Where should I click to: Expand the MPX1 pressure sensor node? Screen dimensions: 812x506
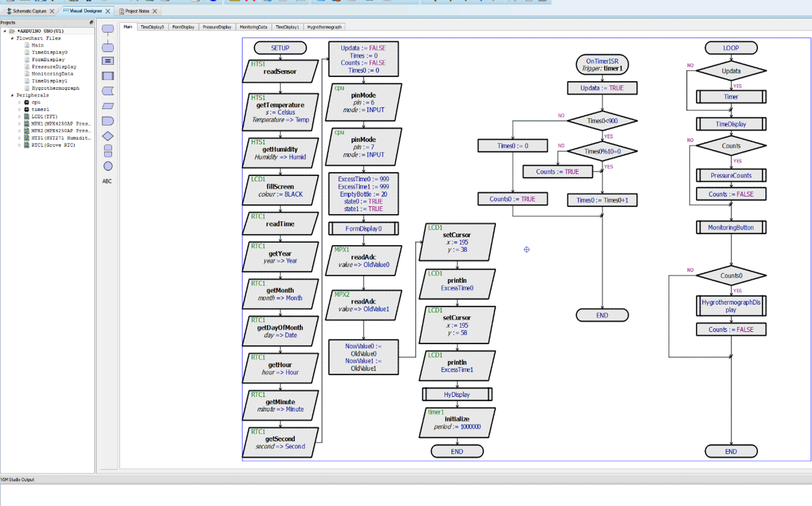tap(19, 123)
